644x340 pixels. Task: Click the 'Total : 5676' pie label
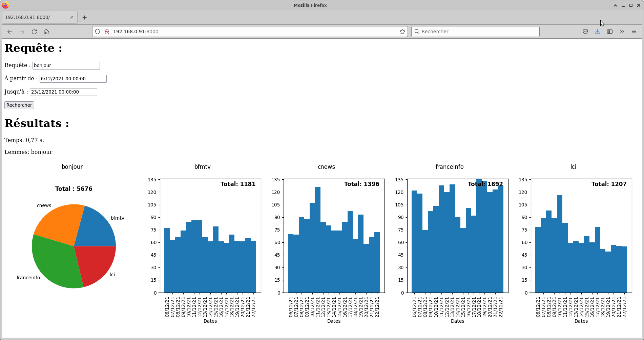(74, 189)
